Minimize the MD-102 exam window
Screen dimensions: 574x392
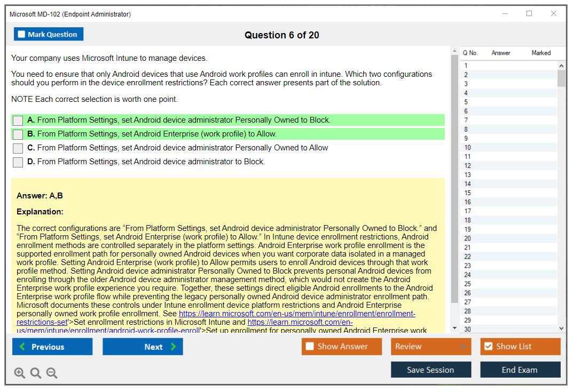(505, 13)
